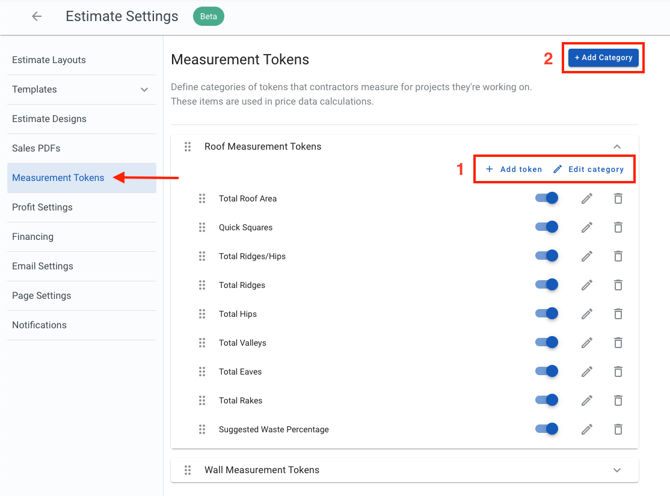Image resolution: width=670 pixels, height=496 pixels.
Task: Switch off the Total Rakes toggle
Action: tap(547, 400)
